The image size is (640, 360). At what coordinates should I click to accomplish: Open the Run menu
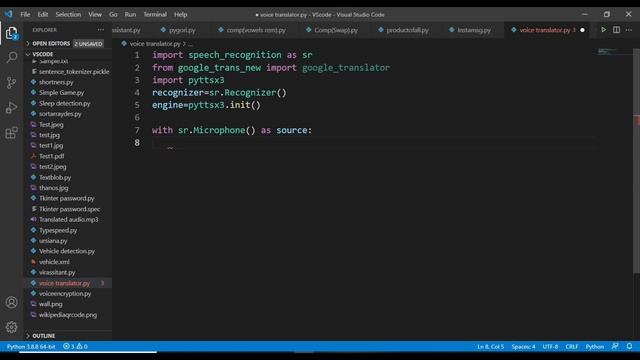coord(130,14)
